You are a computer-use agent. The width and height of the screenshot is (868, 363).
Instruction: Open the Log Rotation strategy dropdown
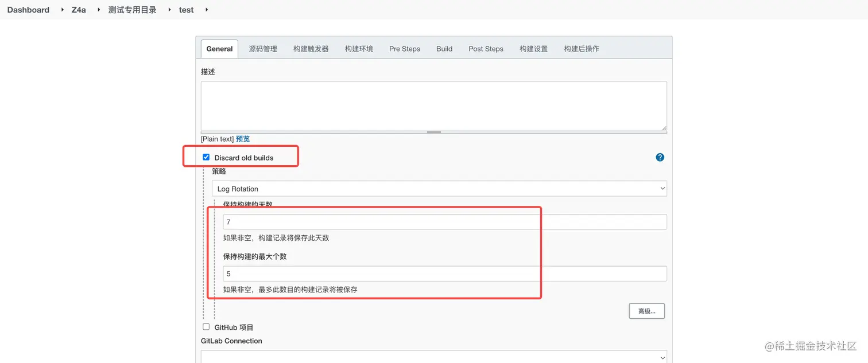[x=439, y=189]
